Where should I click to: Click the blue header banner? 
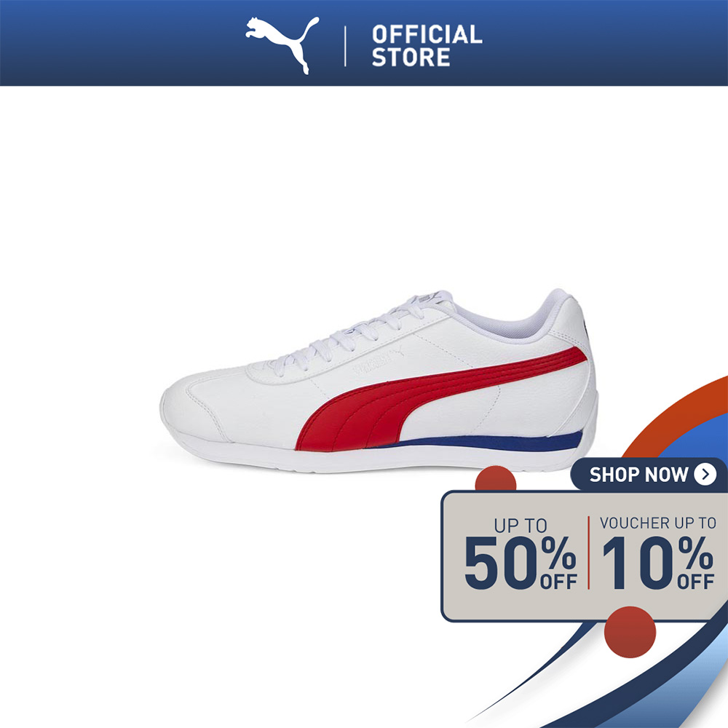[x=364, y=43]
